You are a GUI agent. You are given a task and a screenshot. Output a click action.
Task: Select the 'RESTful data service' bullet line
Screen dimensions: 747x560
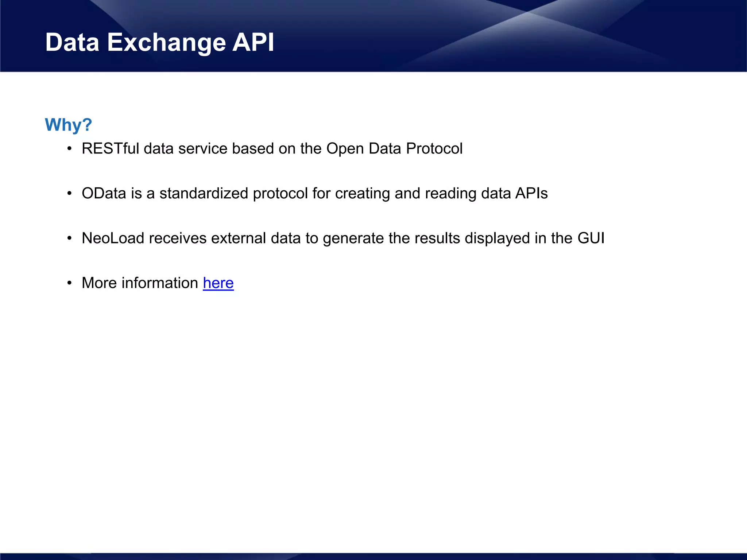pos(272,149)
